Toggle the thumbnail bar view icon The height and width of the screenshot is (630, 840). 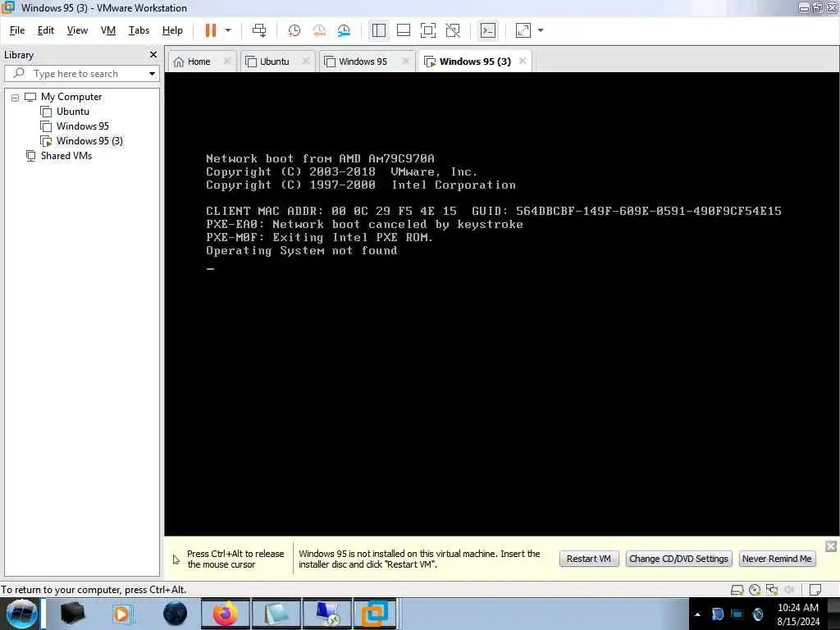[x=404, y=30]
